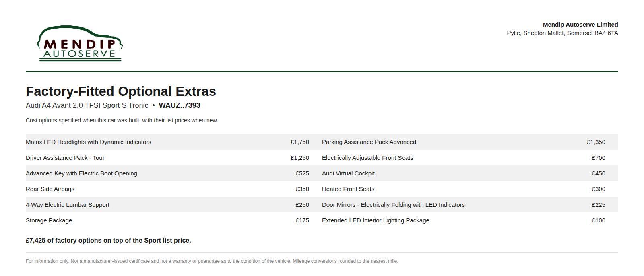
Task: Click the £1,750 price value
Action: 300,142
